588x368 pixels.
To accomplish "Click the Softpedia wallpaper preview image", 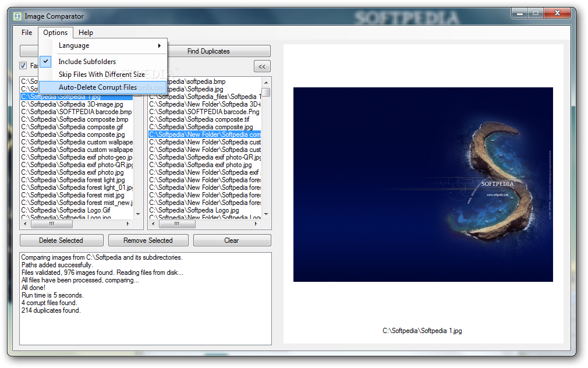I will pos(423,185).
